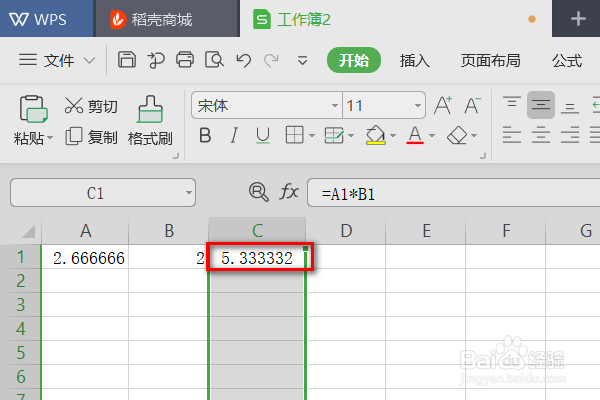Toggle middle vertical alignment button
The height and width of the screenshot is (400, 600).
coord(541,104)
